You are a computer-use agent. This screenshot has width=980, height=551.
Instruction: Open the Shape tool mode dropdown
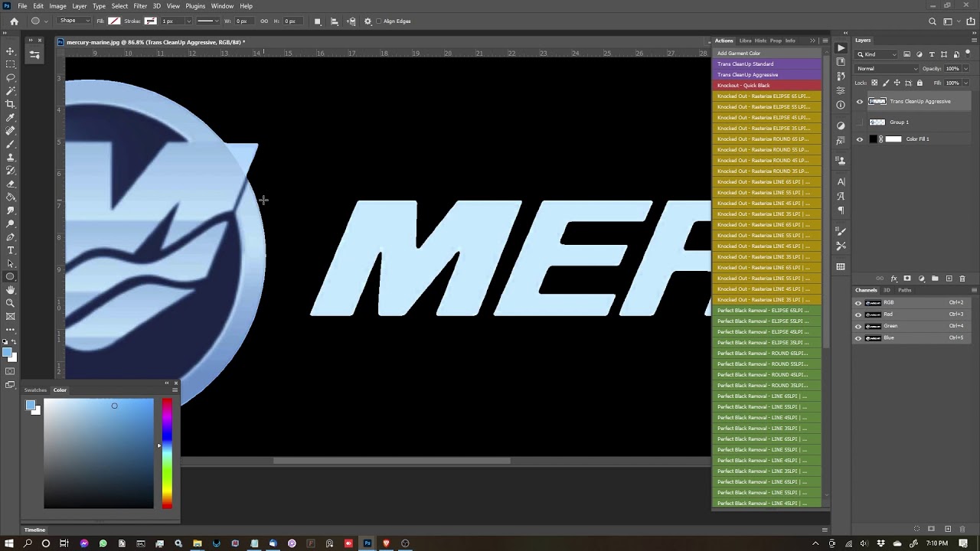point(73,21)
